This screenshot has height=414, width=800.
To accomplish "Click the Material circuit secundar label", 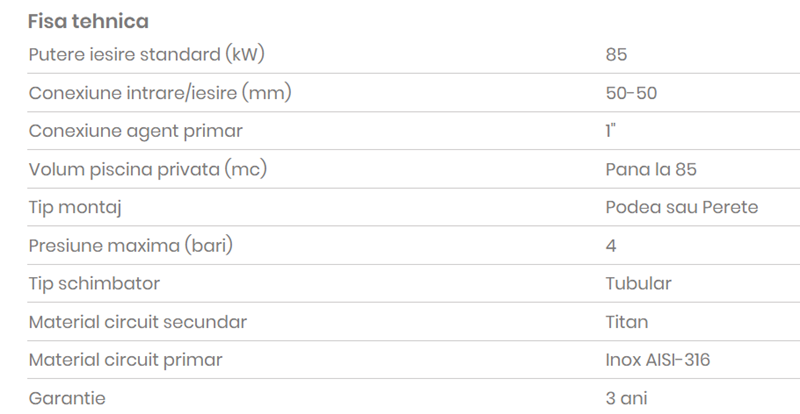I will click(138, 322).
